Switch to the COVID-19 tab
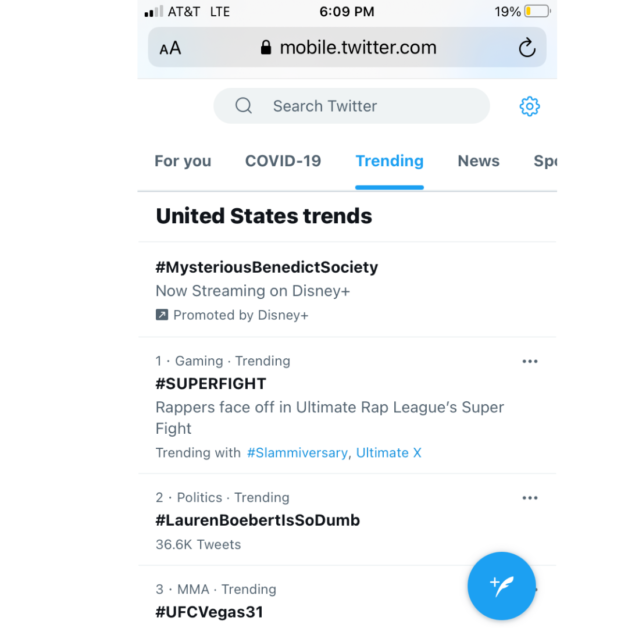The width and height of the screenshot is (628, 628). pos(283,161)
